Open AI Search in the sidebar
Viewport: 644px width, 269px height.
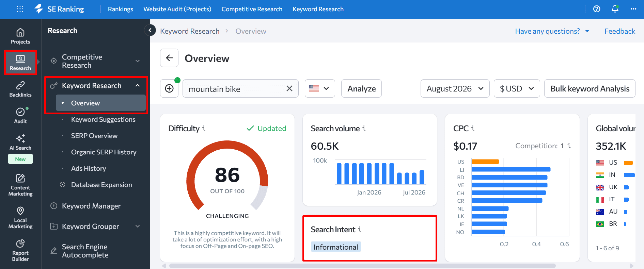pos(20,142)
